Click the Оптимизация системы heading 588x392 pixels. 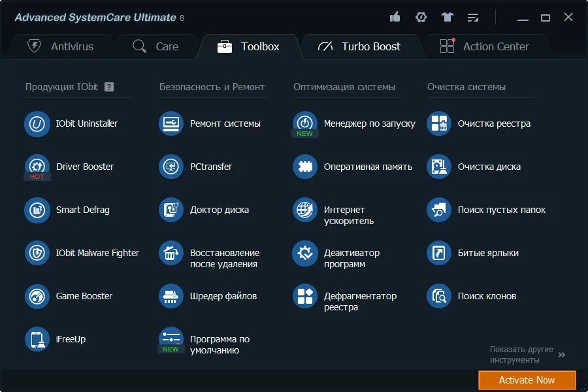pos(344,87)
